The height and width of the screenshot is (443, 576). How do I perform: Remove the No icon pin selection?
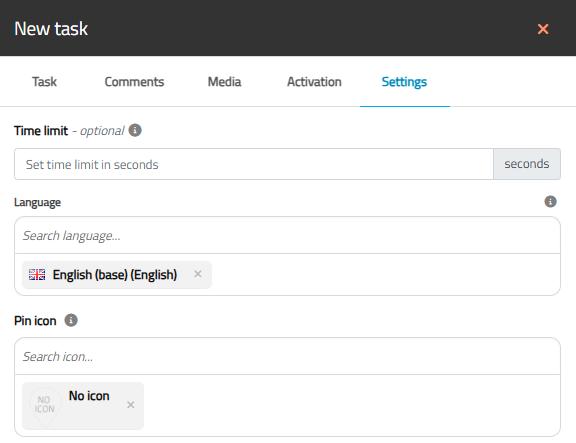coord(130,405)
